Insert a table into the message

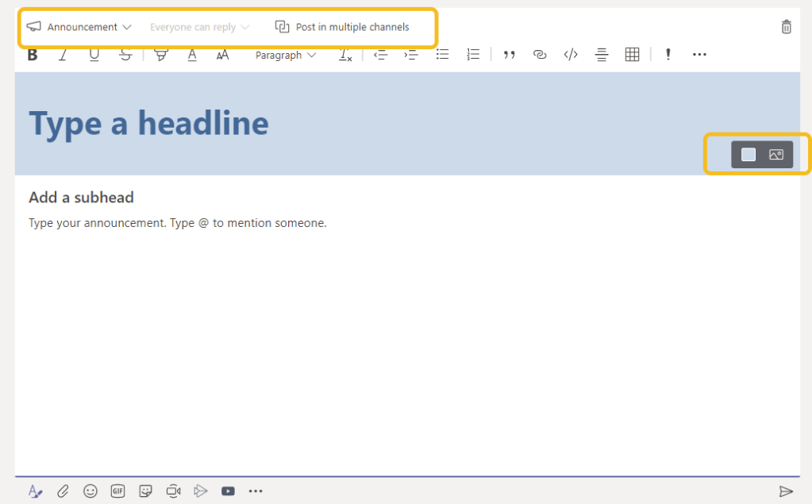632,55
